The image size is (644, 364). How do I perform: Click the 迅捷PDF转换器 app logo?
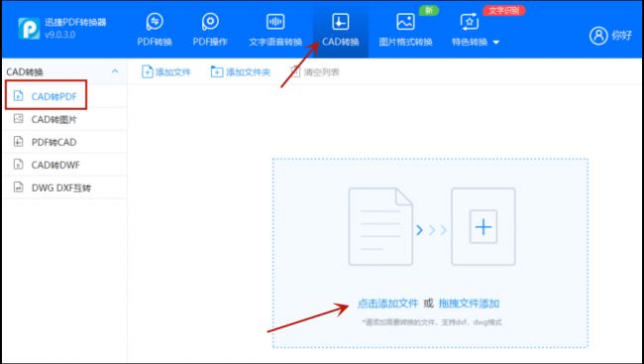[29, 29]
